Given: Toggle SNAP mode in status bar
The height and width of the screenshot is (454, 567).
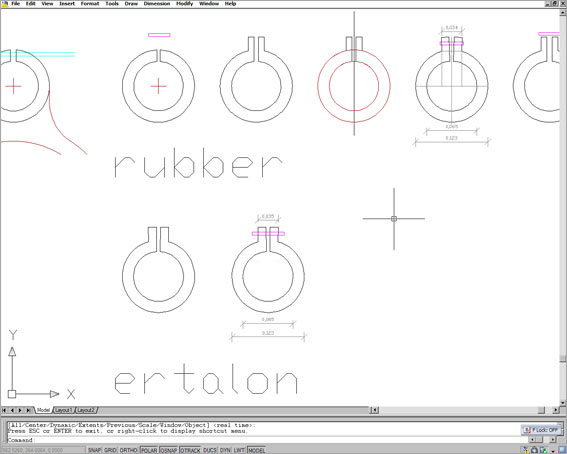Looking at the screenshot, I should pos(94,450).
